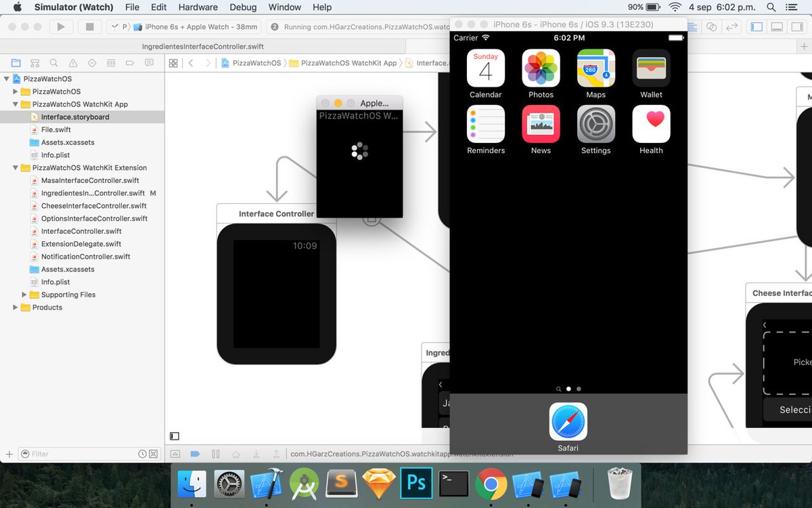The width and height of the screenshot is (812, 508).
Task: Open Maps app on iPhone simulator
Action: click(596, 68)
